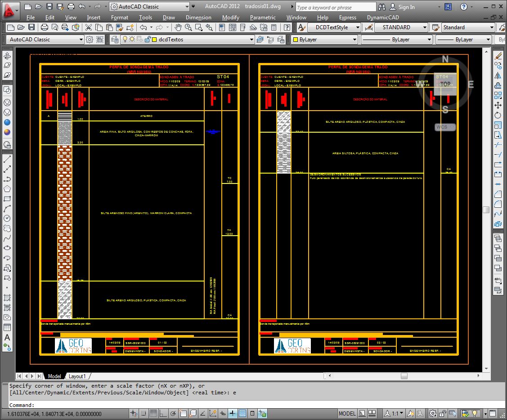Select the Erase tool in Modify toolbar
This screenshot has width=507, height=420.
point(498,56)
